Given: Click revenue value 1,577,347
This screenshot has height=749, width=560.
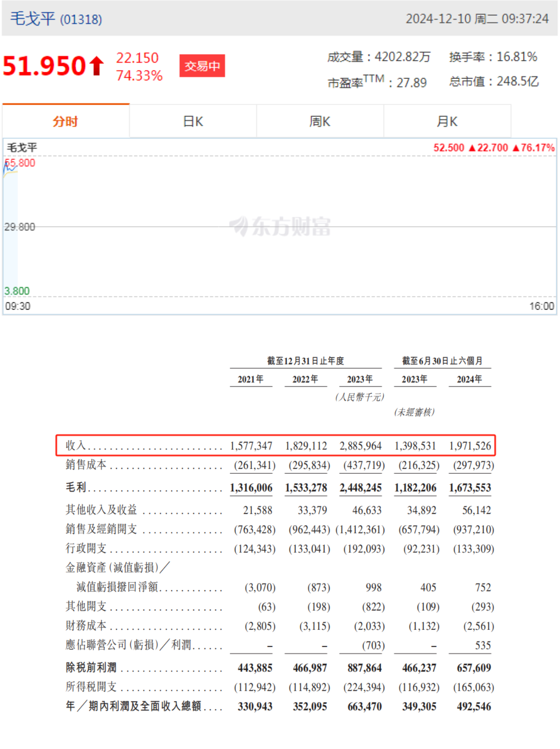Looking at the screenshot, I should point(251,446).
